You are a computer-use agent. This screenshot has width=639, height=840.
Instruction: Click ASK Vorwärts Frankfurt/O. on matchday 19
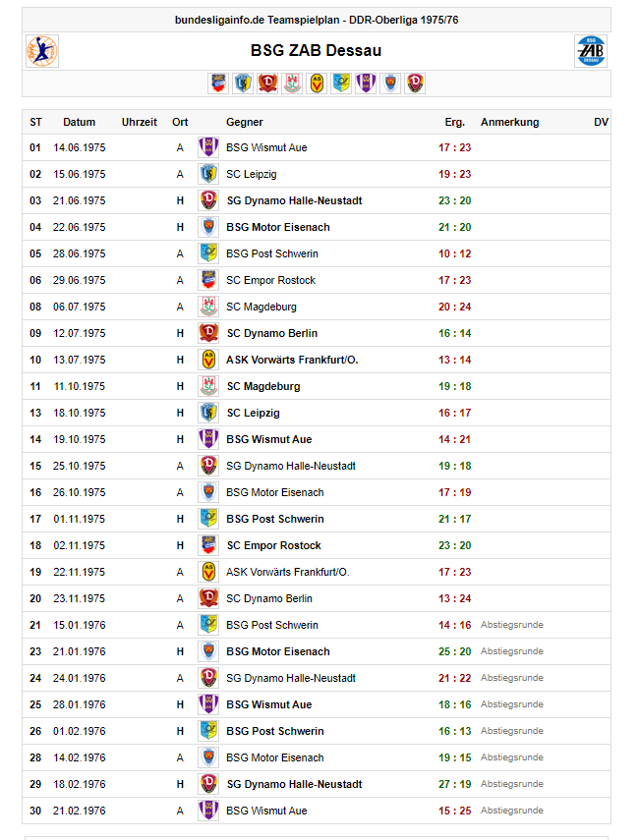tap(287, 572)
